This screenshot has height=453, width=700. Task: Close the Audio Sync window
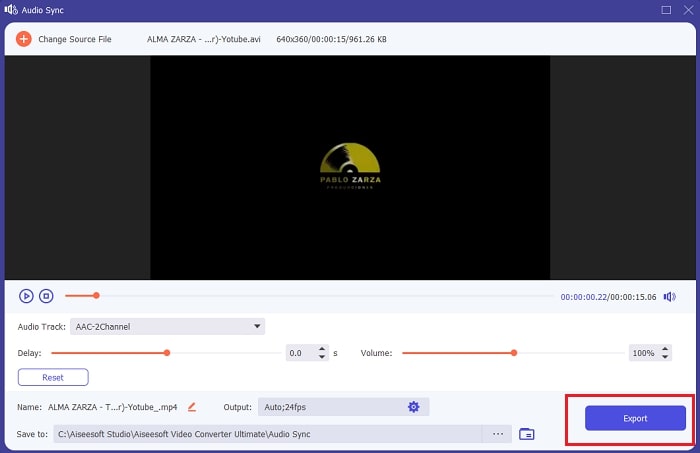pos(688,10)
